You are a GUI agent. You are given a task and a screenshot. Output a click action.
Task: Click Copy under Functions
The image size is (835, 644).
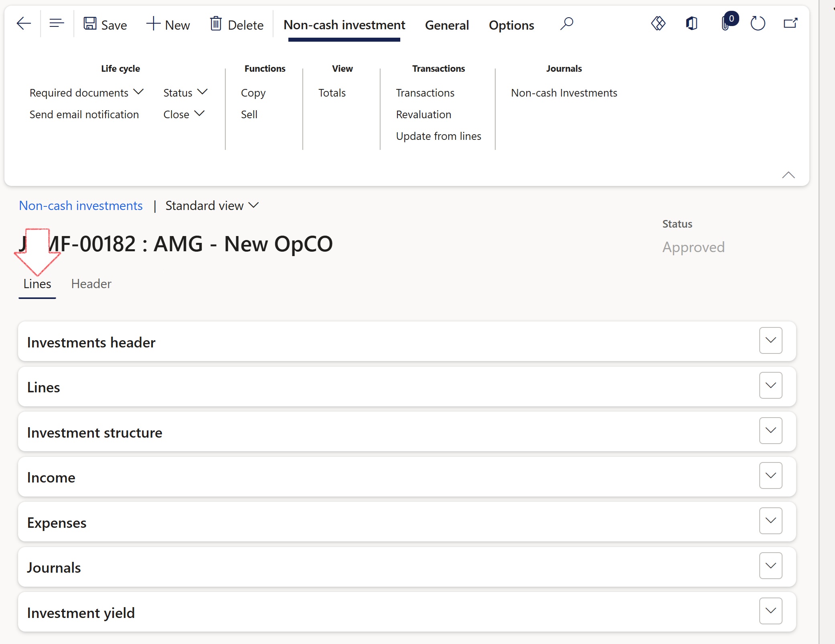[253, 93]
